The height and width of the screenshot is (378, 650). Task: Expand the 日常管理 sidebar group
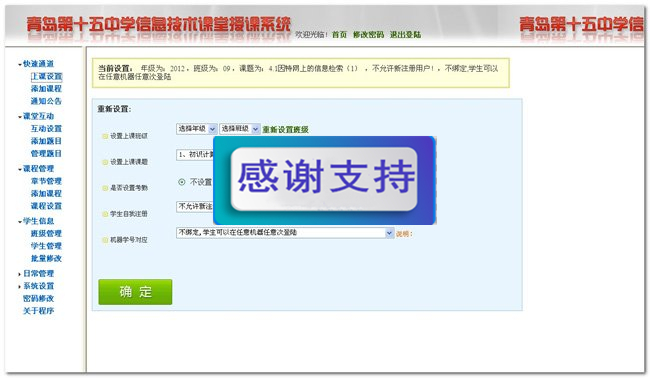click(36, 274)
